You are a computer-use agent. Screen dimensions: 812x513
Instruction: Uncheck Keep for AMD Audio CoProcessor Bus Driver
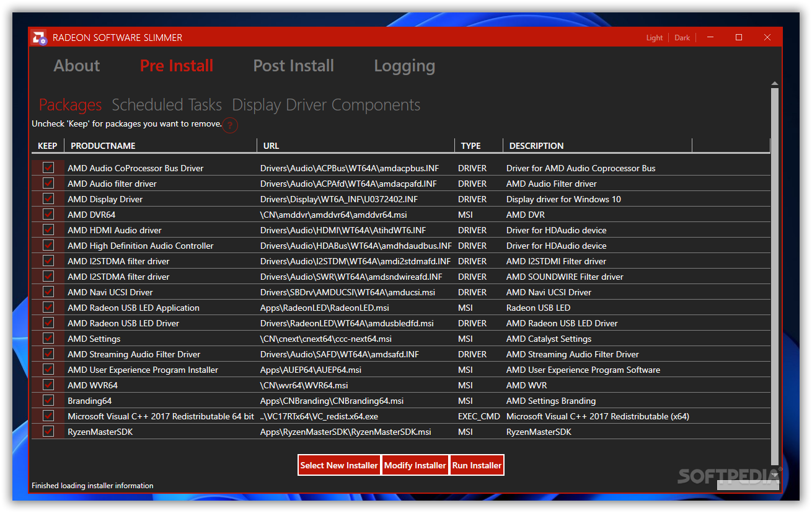48,168
